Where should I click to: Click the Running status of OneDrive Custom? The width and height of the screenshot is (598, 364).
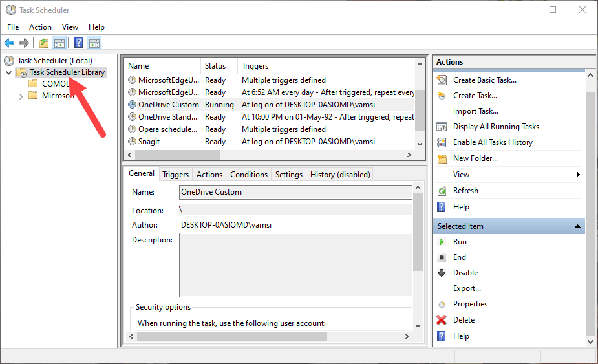click(219, 105)
